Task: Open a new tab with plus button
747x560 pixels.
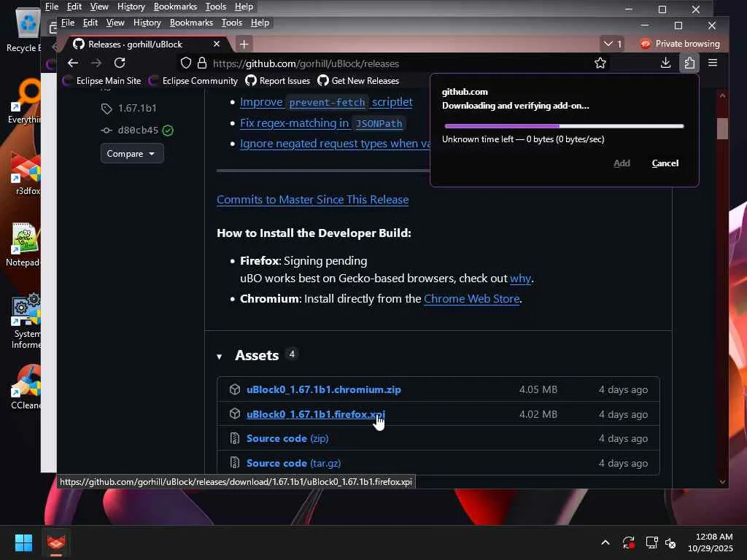Action: (x=244, y=44)
